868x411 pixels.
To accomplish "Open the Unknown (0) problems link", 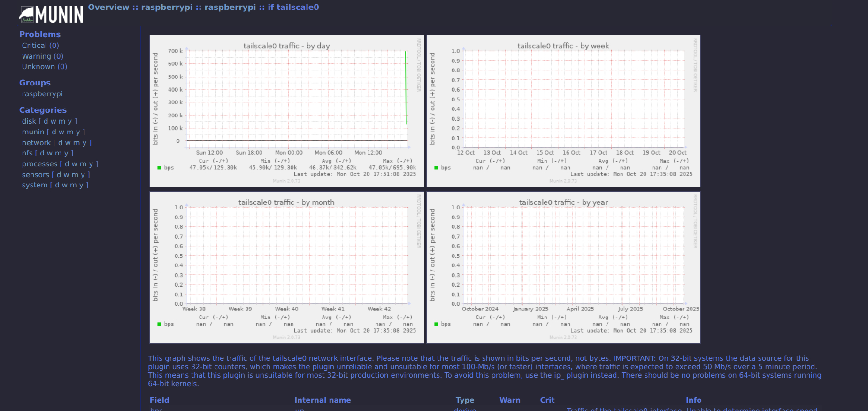I will 44,67.
